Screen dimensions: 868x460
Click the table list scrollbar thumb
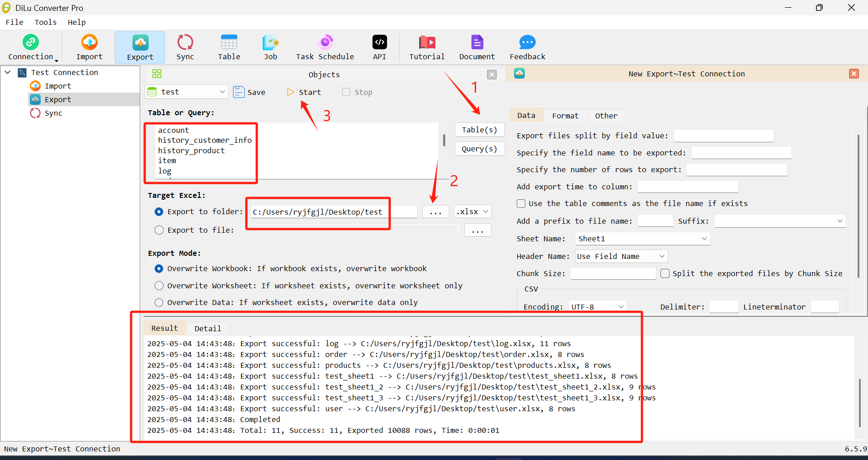(x=444, y=140)
